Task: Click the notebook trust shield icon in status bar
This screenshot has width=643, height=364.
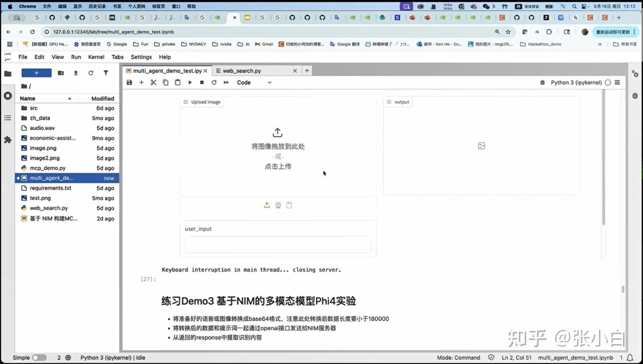Action: click(x=492, y=358)
